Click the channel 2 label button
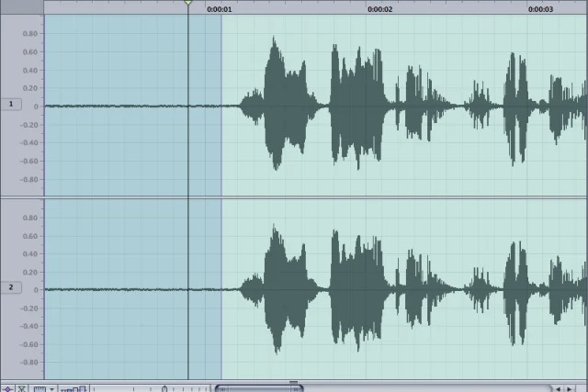The width and height of the screenshot is (588, 392). [12, 287]
